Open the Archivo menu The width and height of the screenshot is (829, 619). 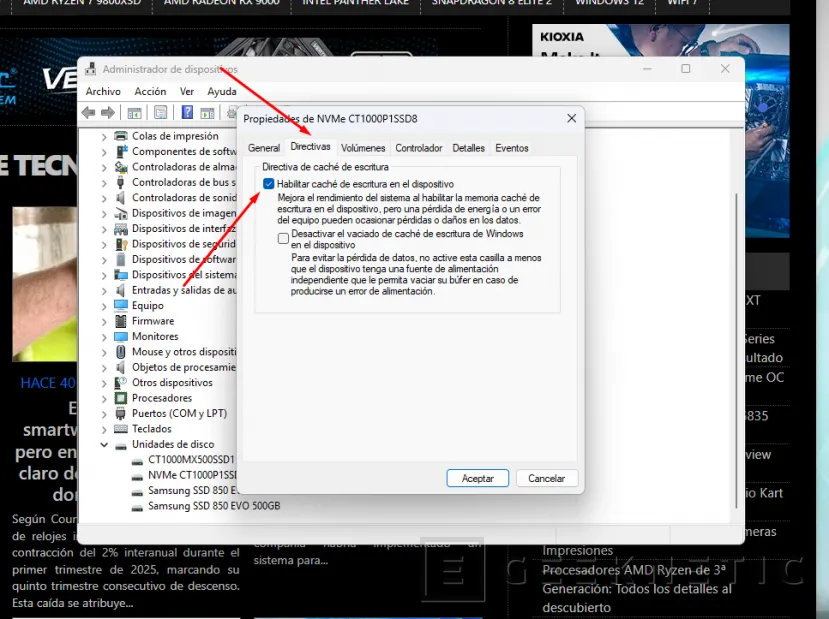(x=103, y=91)
